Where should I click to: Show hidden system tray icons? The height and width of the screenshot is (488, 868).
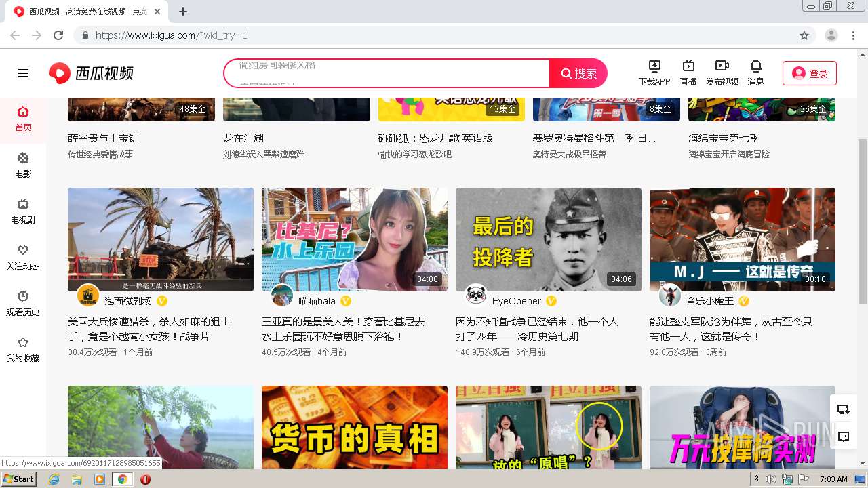(756, 479)
